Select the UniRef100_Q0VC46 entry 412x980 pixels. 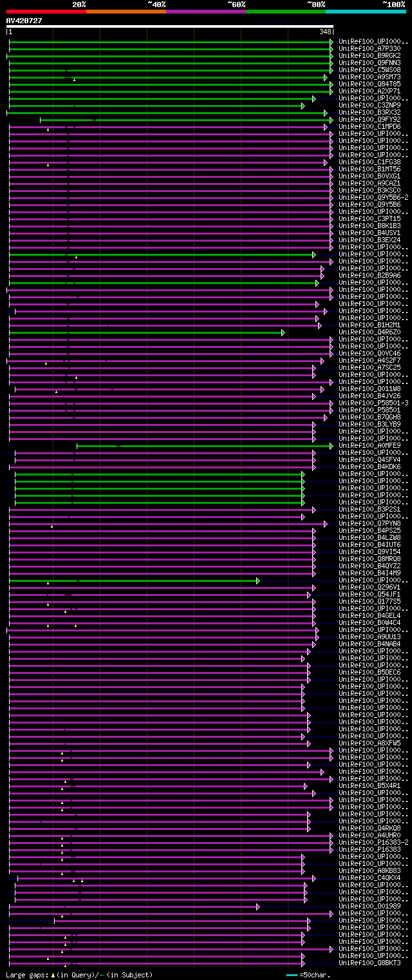[370, 353]
